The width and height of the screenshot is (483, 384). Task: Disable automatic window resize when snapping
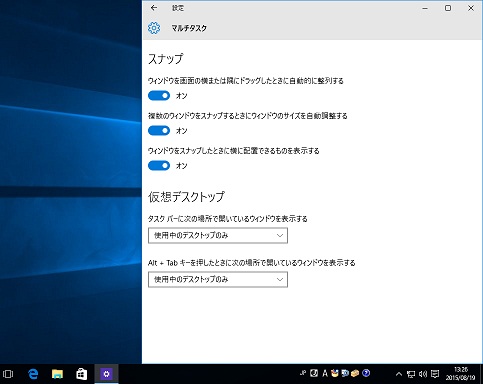click(159, 131)
